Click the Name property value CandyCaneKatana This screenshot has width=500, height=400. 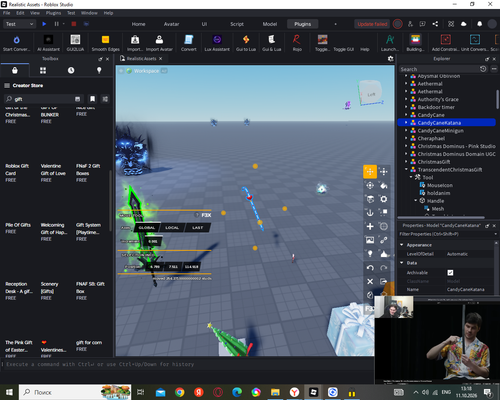click(x=465, y=289)
